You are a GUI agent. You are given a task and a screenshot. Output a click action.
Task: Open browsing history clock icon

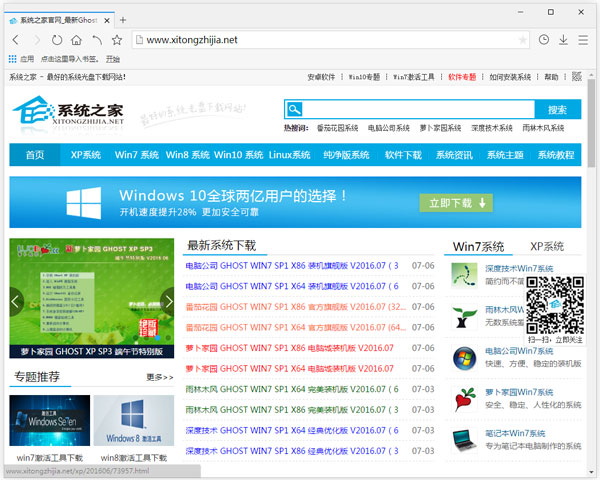pos(544,39)
